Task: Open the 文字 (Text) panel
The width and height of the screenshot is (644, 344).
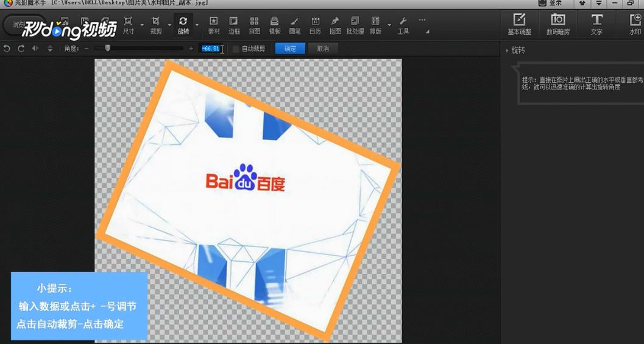Action: click(x=596, y=24)
